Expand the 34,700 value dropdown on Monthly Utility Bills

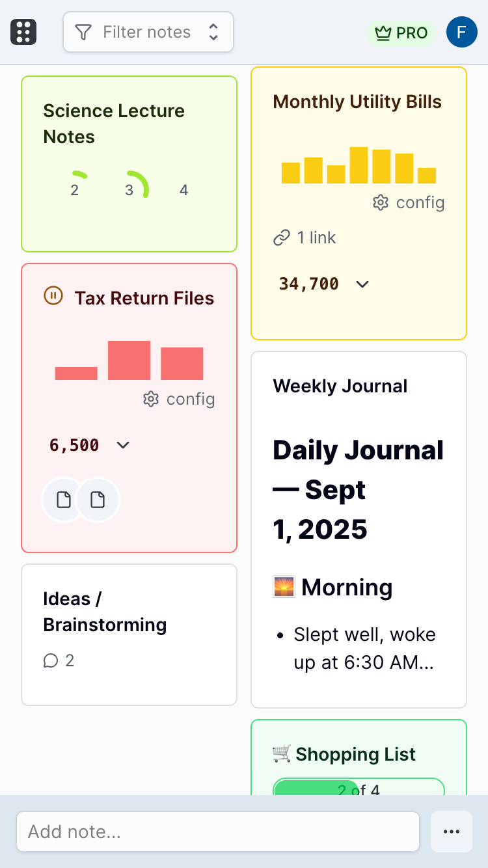coord(362,284)
